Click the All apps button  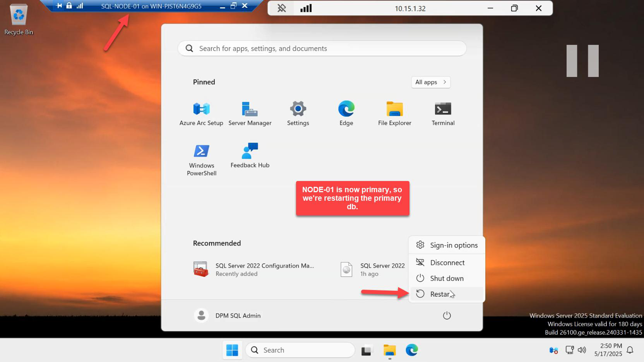click(x=431, y=82)
